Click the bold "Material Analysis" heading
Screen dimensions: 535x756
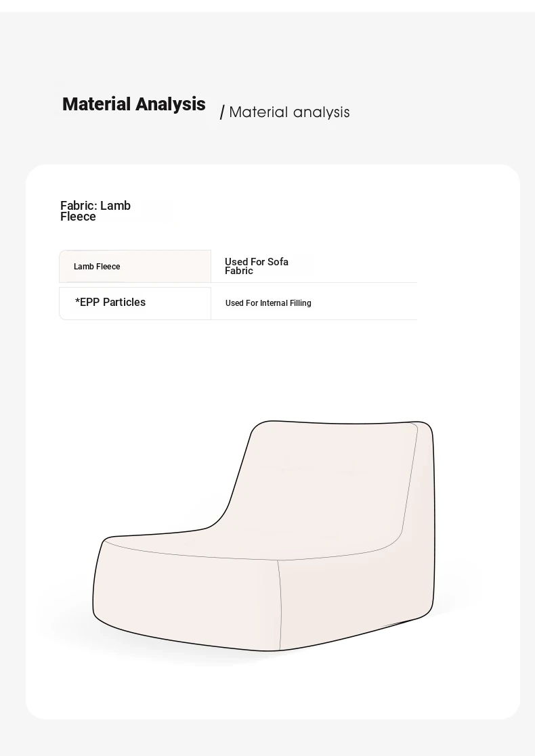click(133, 104)
